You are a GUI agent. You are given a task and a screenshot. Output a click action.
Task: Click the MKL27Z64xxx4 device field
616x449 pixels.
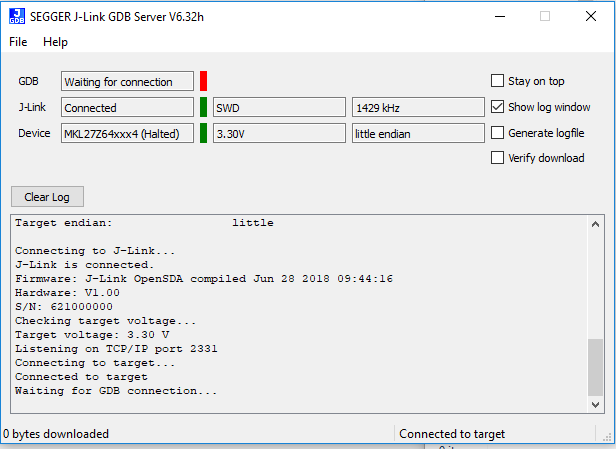click(127, 133)
